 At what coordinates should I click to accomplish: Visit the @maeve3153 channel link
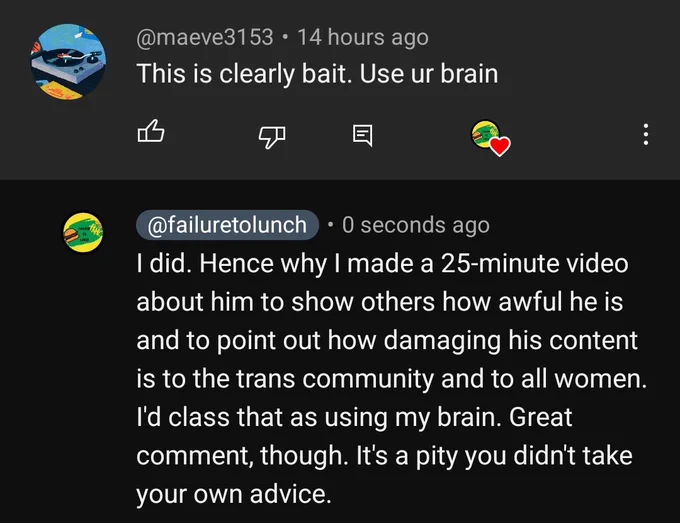[205, 37]
